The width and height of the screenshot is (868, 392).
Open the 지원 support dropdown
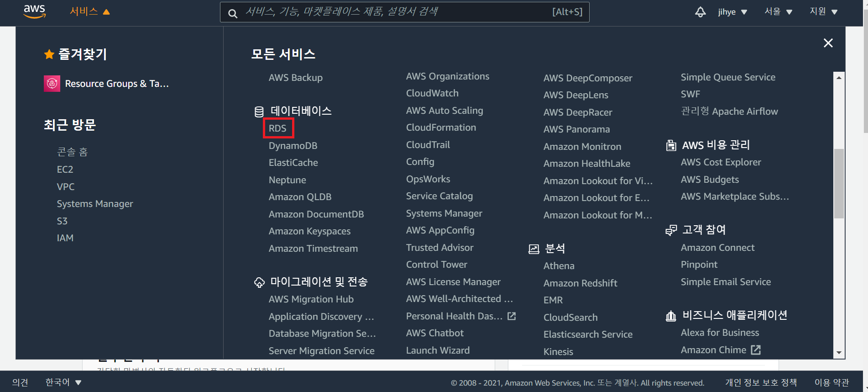(823, 11)
